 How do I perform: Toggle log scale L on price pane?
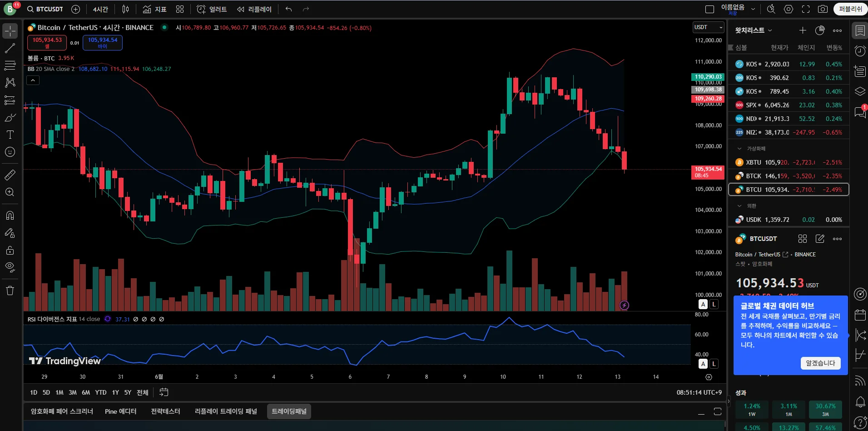point(714,305)
